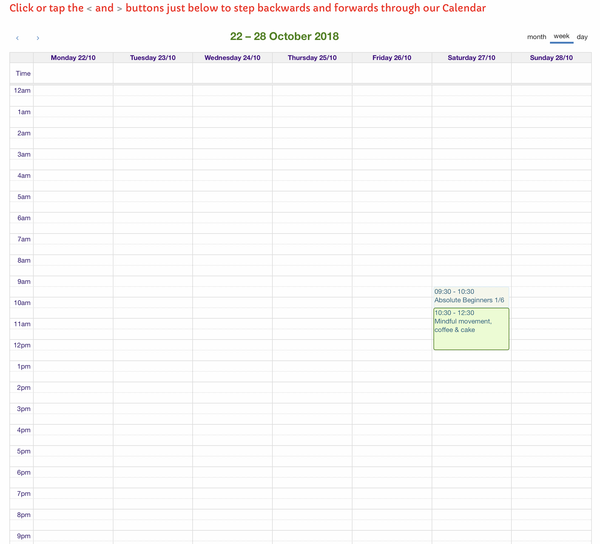Switch to day view
Image resolution: width=600 pixels, height=544 pixels.
[582, 37]
